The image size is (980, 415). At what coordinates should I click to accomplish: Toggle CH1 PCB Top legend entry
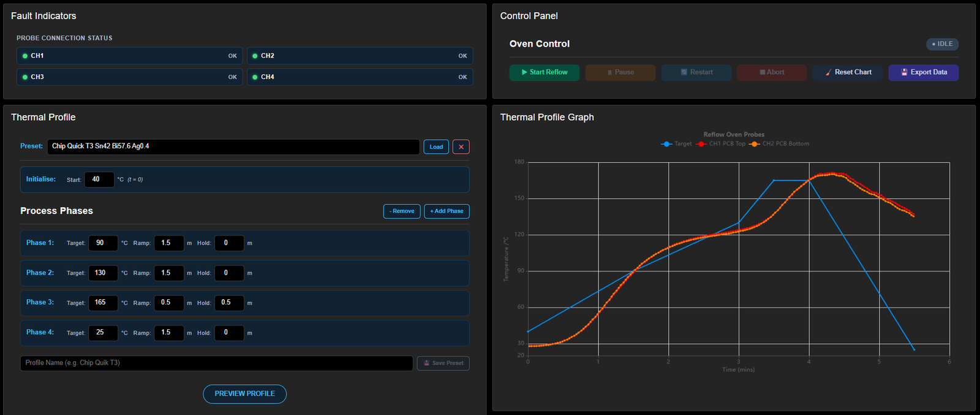click(x=720, y=144)
